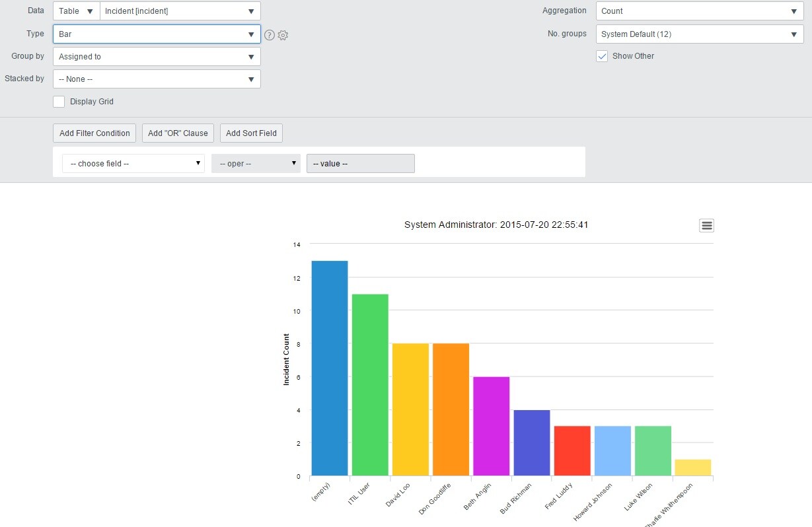Screen dimensions: 812x527
Task: Open the Group by Assigned to dropdown
Action: coord(157,57)
